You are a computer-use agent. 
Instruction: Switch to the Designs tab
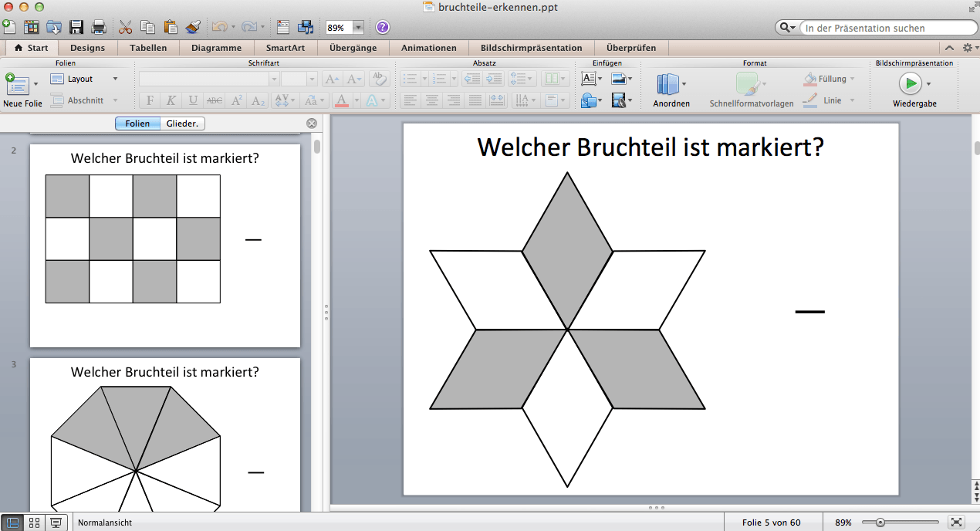(x=87, y=48)
